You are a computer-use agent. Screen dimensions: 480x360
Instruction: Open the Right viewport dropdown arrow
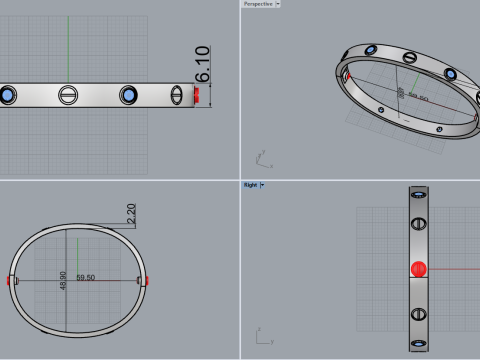tap(262, 185)
